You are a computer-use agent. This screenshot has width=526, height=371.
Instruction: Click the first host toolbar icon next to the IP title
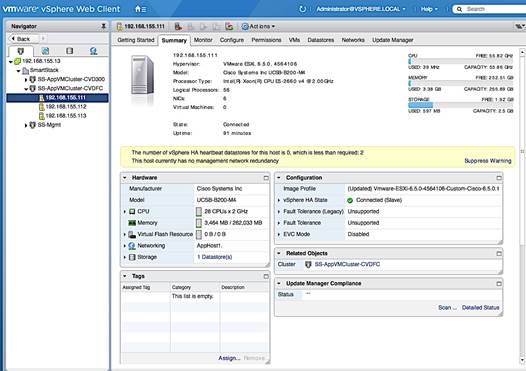coord(178,26)
